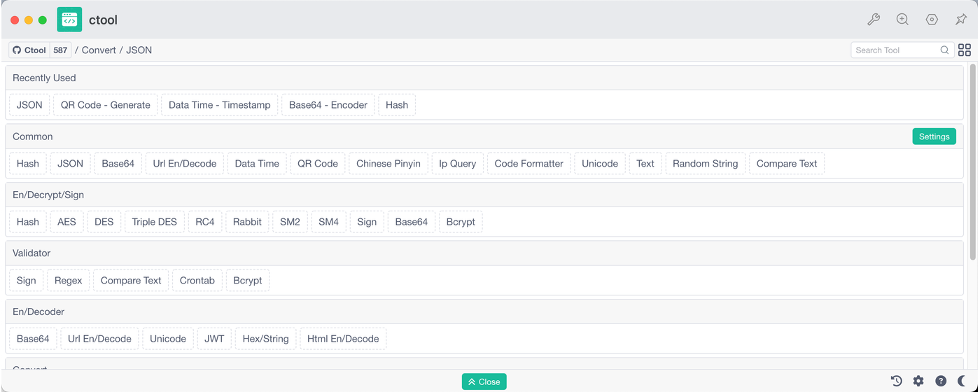
Task: Open the Crontab tool
Action: [197, 280]
